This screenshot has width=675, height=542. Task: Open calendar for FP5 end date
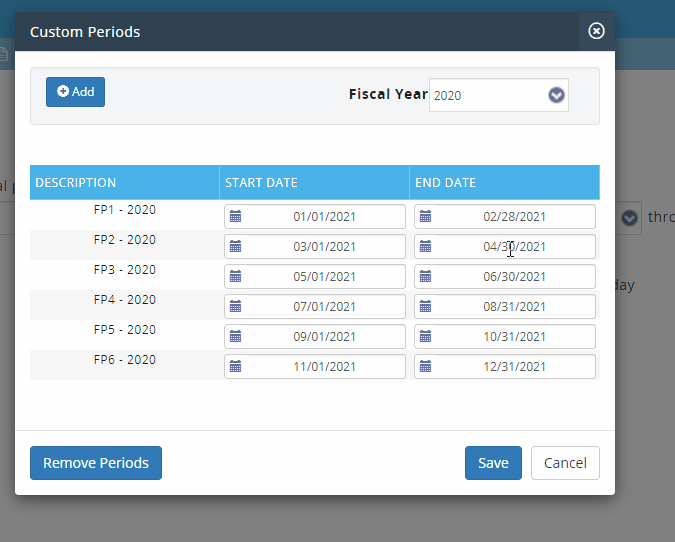pos(424,337)
